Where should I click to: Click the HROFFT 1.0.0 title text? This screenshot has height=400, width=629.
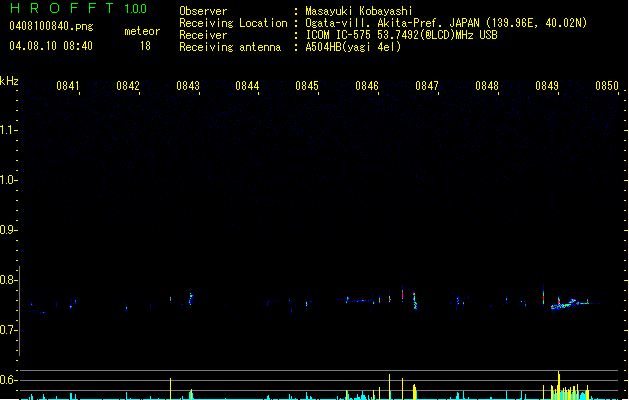click(x=78, y=8)
